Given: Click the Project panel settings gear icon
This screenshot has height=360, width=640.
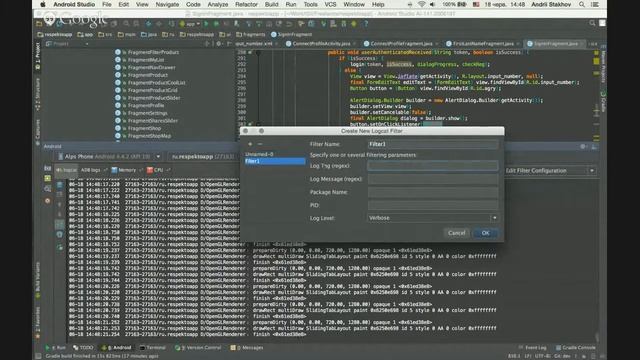Looking at the screenshot, I should (218, 44).
